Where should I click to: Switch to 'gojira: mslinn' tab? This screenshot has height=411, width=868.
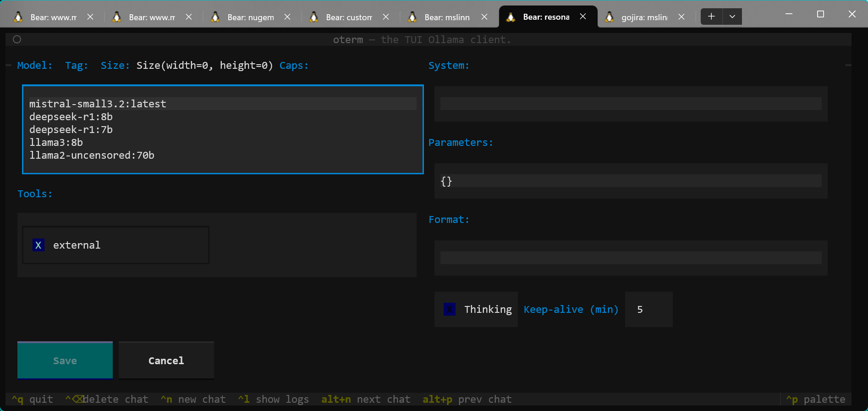tap(643, 17)
